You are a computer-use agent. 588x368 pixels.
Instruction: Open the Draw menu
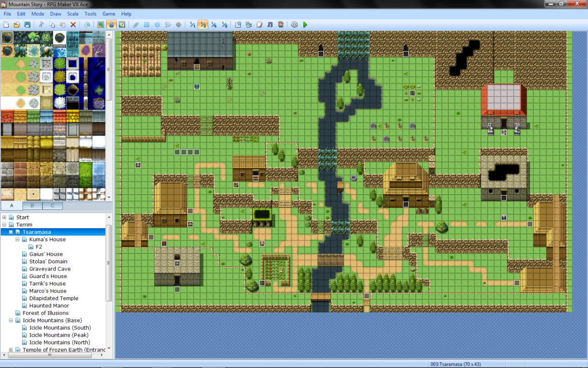56,14
